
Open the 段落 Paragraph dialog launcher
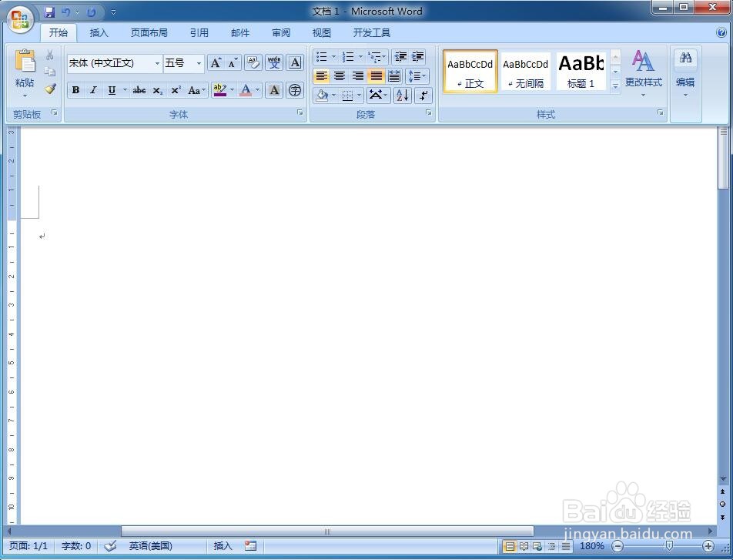tap(429, 112)
